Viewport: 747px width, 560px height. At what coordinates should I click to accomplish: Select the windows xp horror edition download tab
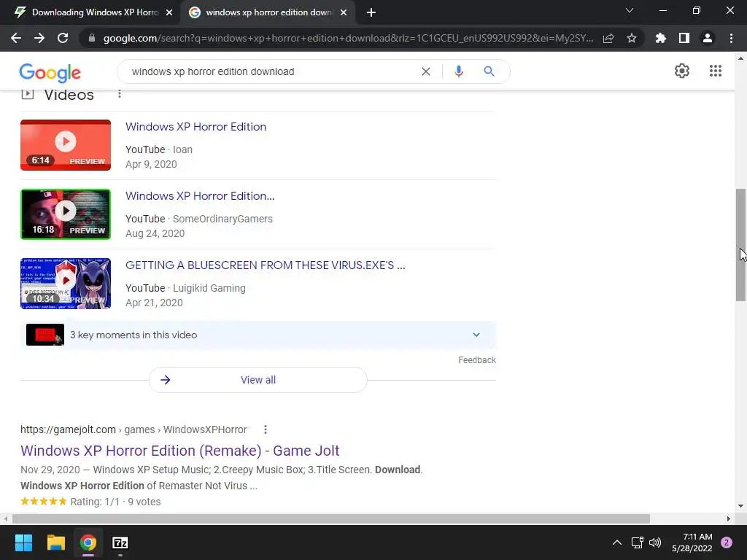click(268, 13)
